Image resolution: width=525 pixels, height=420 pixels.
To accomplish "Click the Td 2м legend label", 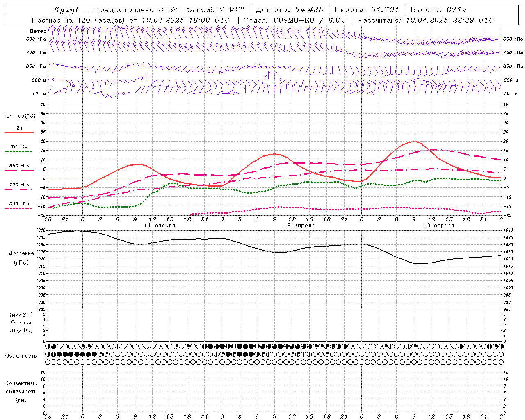I will click(x=19, y=147).
